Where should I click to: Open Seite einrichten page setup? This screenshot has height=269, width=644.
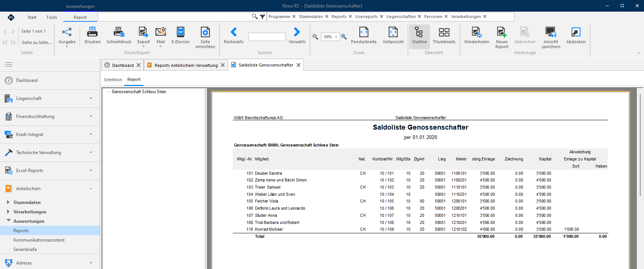[205, 38]
